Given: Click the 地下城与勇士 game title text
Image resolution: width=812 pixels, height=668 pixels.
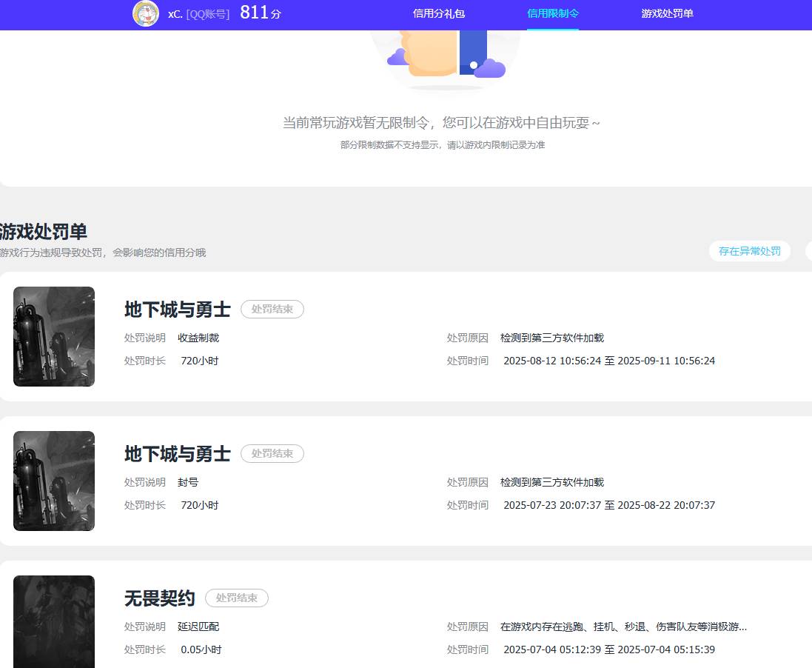Looking at the screenshot, I should (177, 310).
